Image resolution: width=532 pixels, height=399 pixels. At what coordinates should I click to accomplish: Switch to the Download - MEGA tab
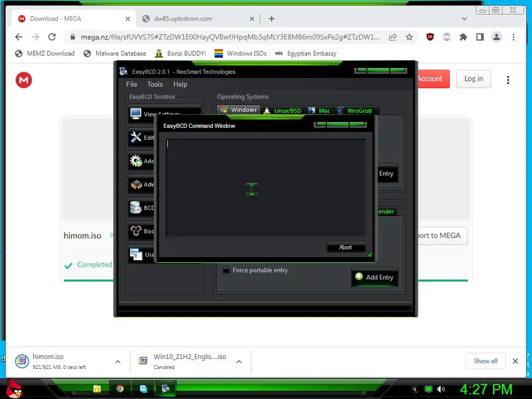point(74,19)
